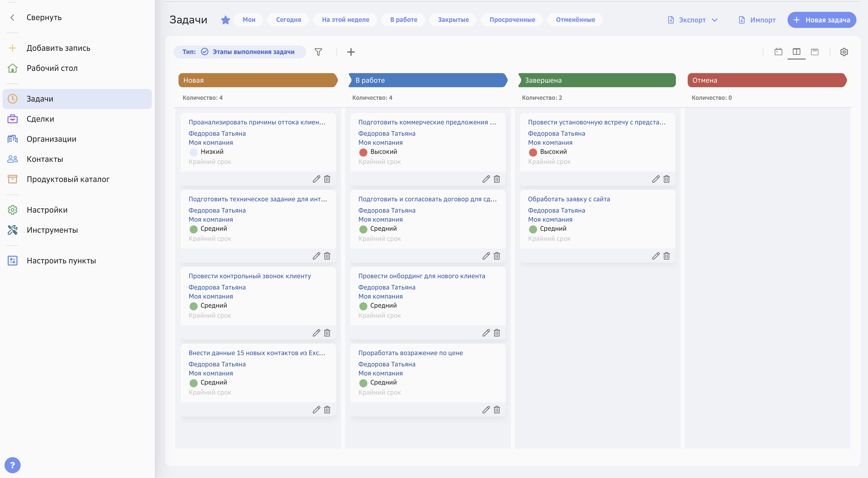Open task 'Провести контрольный звонок клиенту'
Viewport: 868px width, 478px height.
point(249,276)
